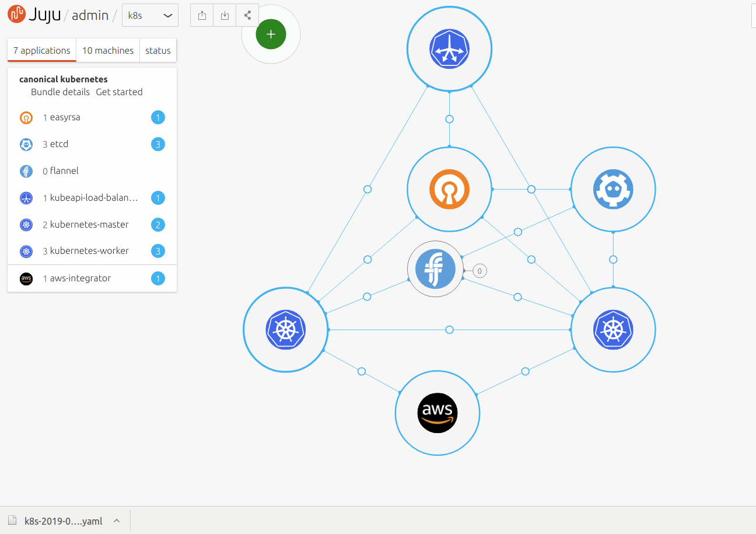Screen dimensions: 756x534
Task: Click the aws-integrator unit count badge
Action: point(158,278)
